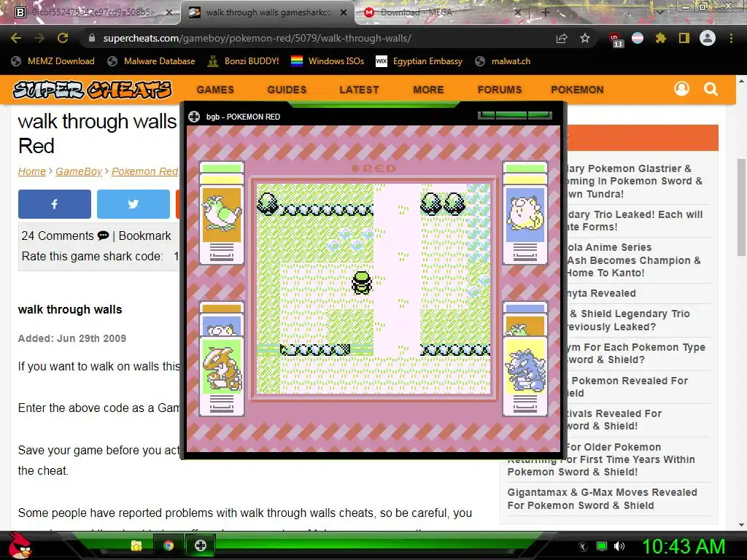Open the Chrome three-dot menu
This screenshot has height=560, width=747.
[x=731, y=38]
